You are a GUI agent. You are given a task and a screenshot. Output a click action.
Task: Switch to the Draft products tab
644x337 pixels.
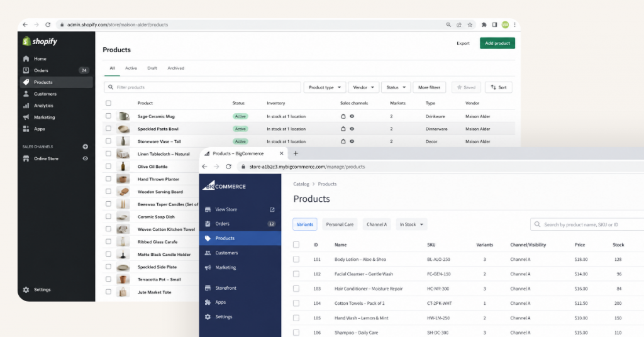click(152, 68)
